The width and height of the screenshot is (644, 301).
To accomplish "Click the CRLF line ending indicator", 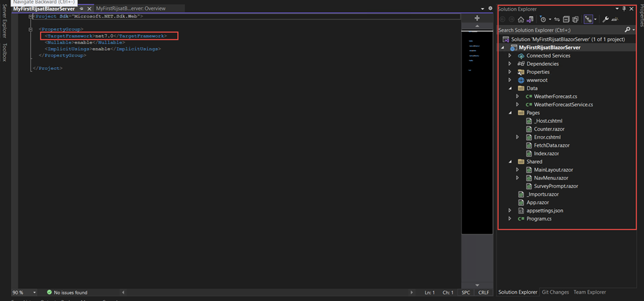I will [483, 292].
